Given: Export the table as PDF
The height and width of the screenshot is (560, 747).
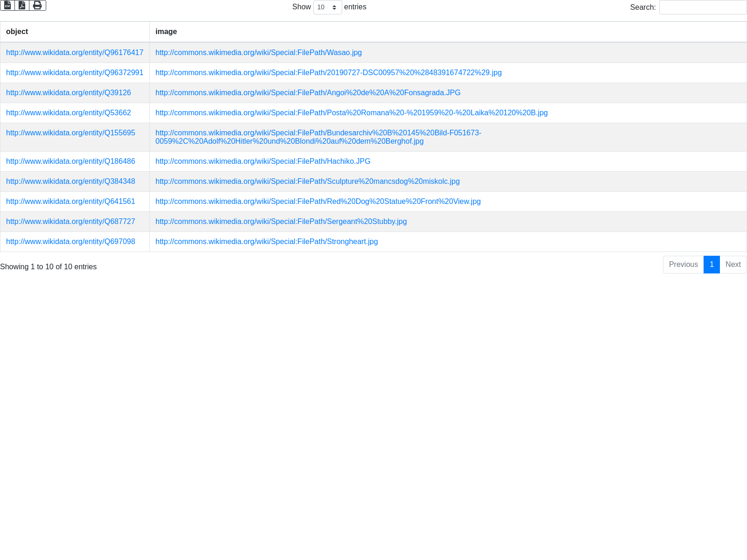Looking at the screenshot, I should coord(22,5).
